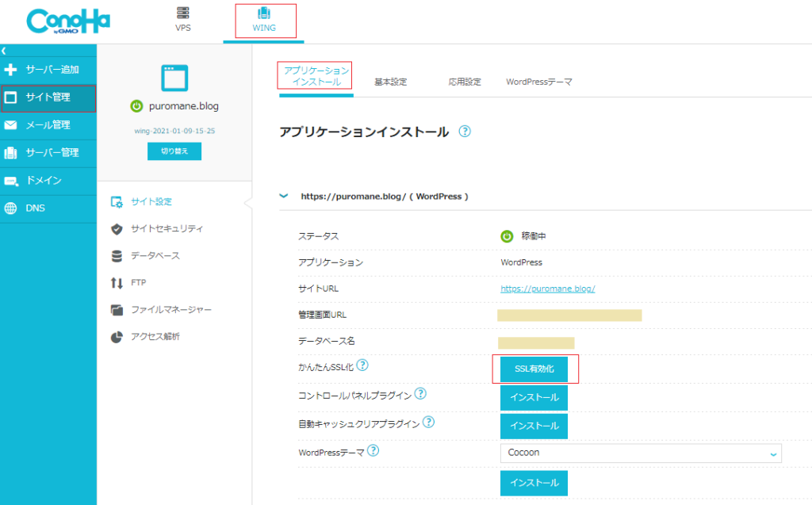Viewport: 812px width, 505px height.
Task: Switch to the 基本設定 tab
Action: pyautogui.click(x=390, y=82)
